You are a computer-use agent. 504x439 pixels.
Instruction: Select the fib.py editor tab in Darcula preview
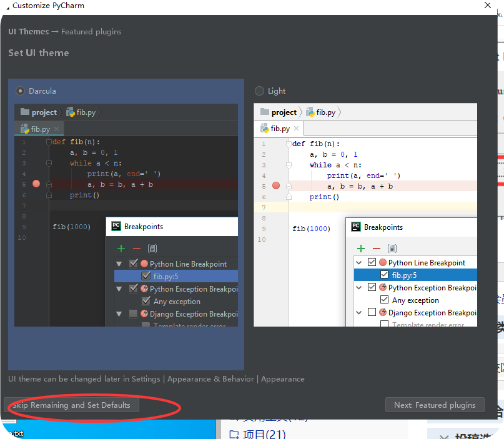coord(39,129)
